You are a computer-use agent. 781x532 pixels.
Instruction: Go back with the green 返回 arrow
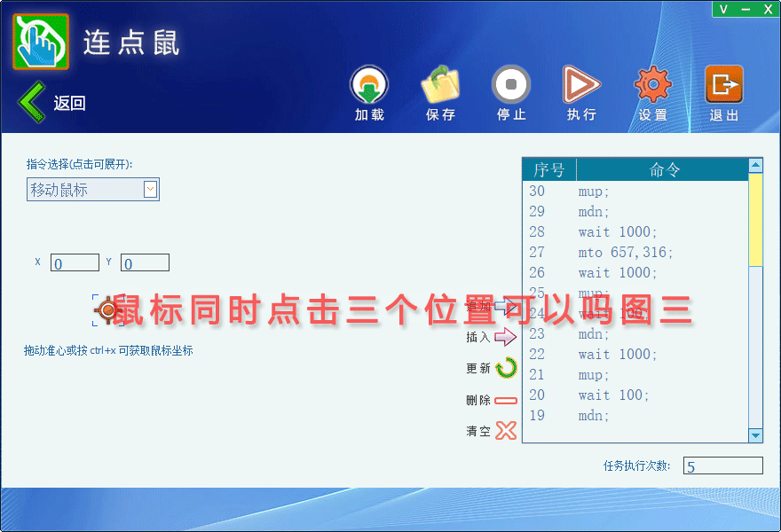point(31,102)
